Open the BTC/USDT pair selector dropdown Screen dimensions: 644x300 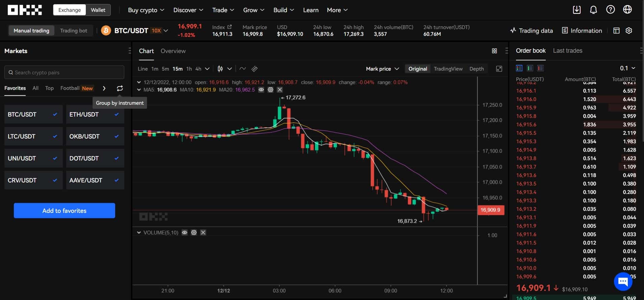click(x=166, y=31)
